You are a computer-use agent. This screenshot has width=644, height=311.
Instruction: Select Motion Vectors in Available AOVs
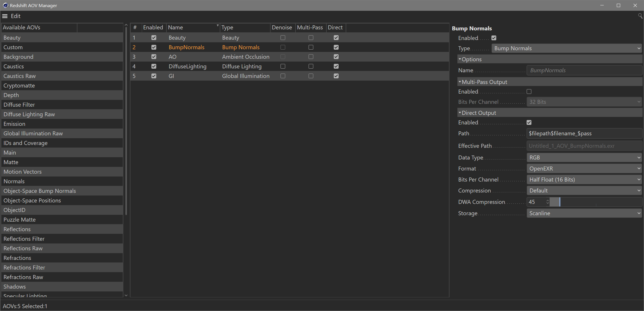pos(62,172)
